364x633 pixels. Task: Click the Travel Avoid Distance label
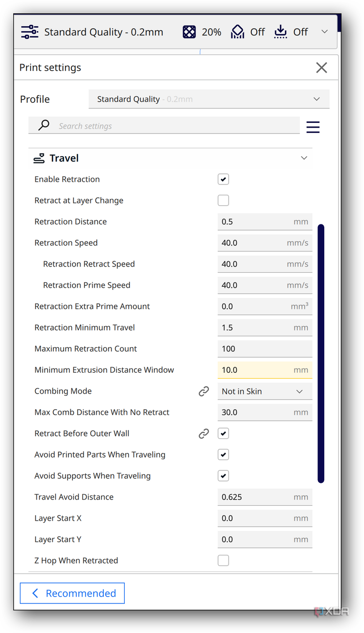coord(74,497)
